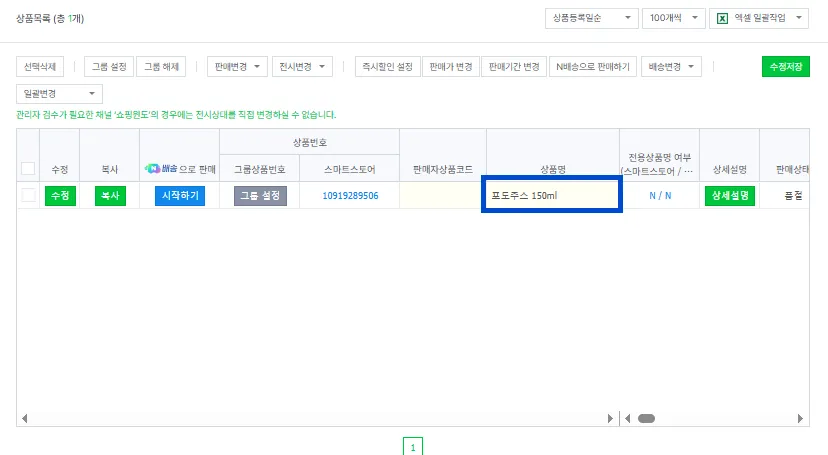Click left arrow of right table scrollbar
The width and height of the screenshot is (828, 455).
click(x=627, y=419)
